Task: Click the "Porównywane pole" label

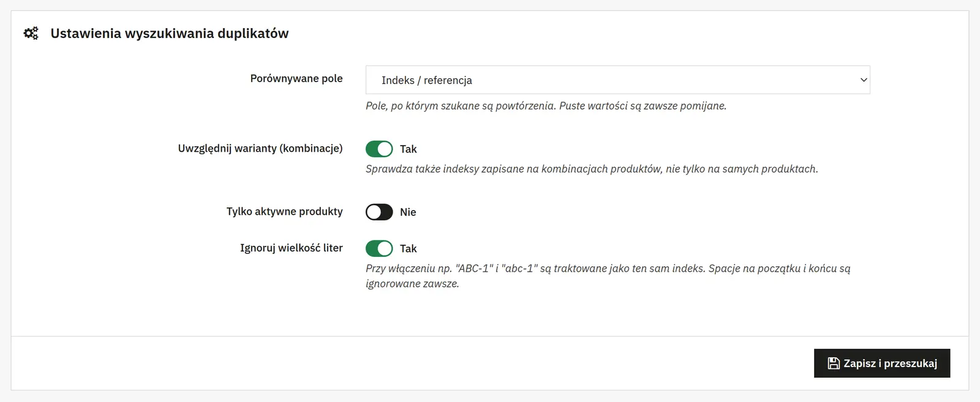Action: (296, 78)
